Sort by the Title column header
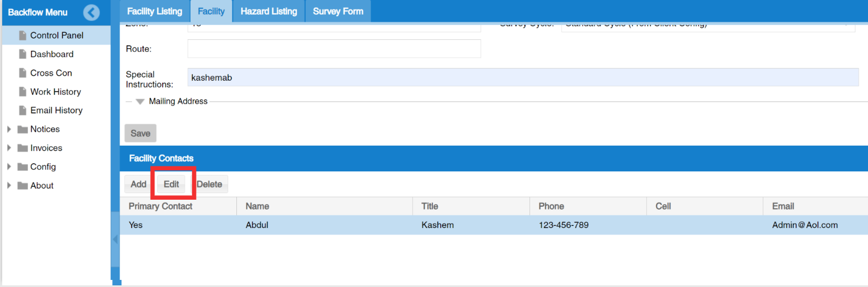The height and width of the screenshot is (287, 868). tap(471, 206)
